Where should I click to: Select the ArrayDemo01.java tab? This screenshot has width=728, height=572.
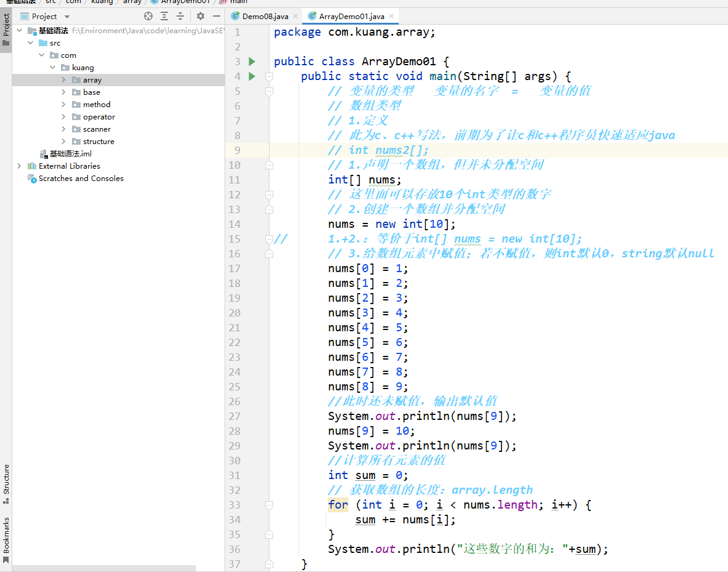(x=351, y=16)
